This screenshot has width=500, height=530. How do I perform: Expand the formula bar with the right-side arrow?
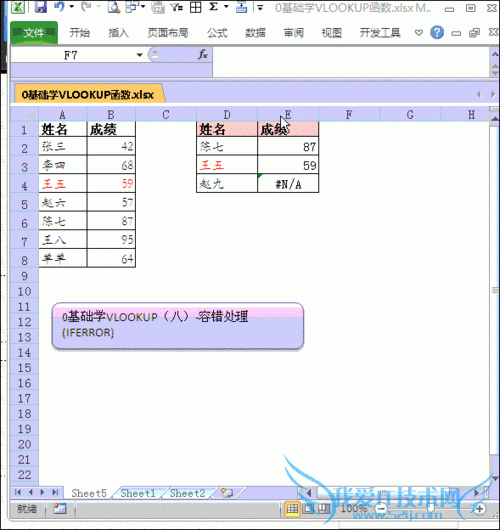[494, 54]
